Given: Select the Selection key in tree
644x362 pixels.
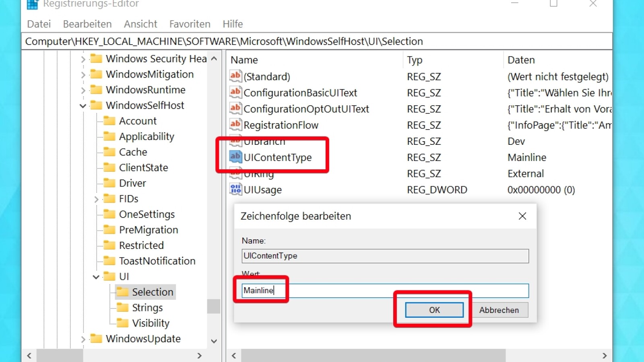Looking at the screenshot, I should click(153, 292).
